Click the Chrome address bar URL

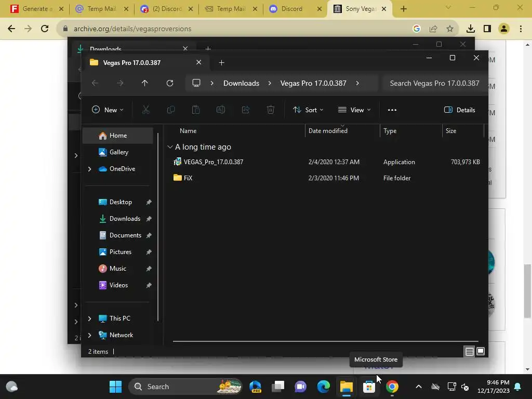[132, 29]
